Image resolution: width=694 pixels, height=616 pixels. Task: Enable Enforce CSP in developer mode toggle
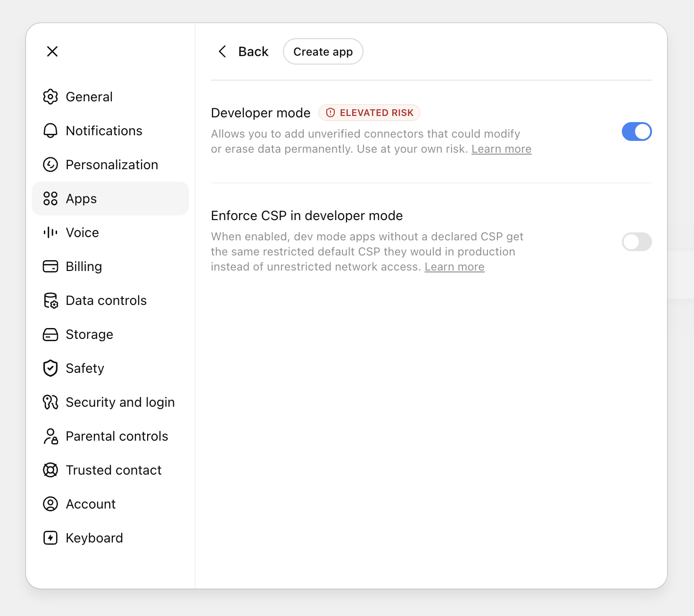coord(636,242)
